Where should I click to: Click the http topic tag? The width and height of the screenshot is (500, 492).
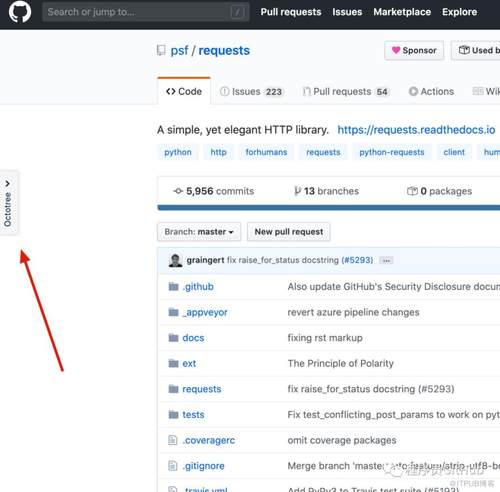click(x=218, y=152)
